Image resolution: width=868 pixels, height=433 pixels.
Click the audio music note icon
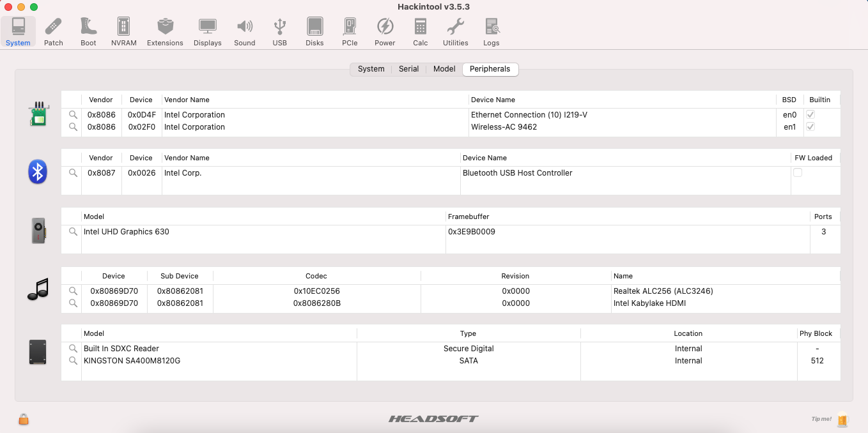tap(38, 289)
